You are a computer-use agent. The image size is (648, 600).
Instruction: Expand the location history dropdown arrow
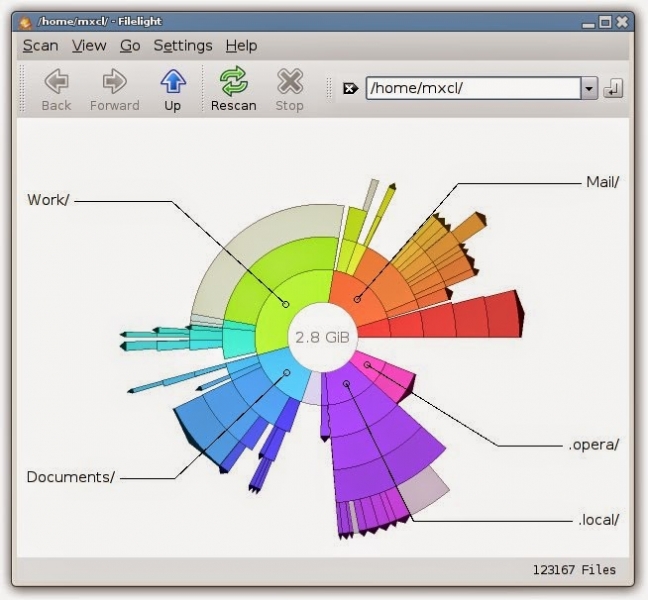point(589,88)
